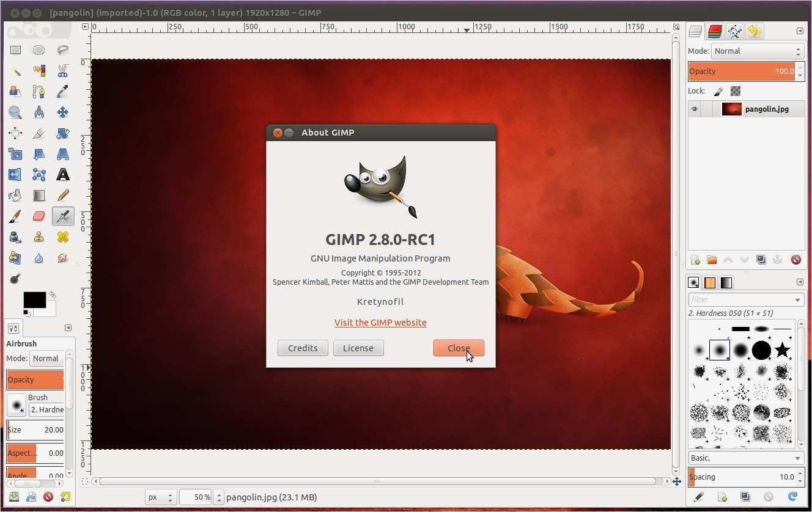Switch to the Undo History tab

pos(754,31)
